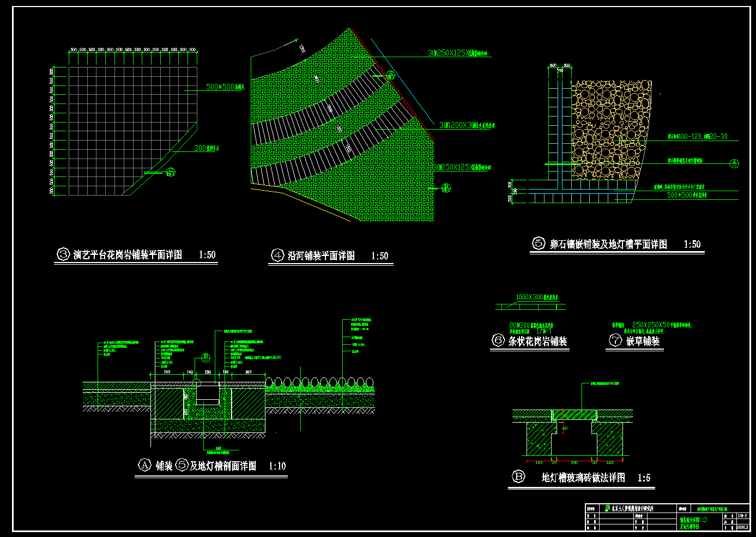Click the circled 3 marker beside the granite paving title
The image size is (756, 537).
[x=64, y=254]
